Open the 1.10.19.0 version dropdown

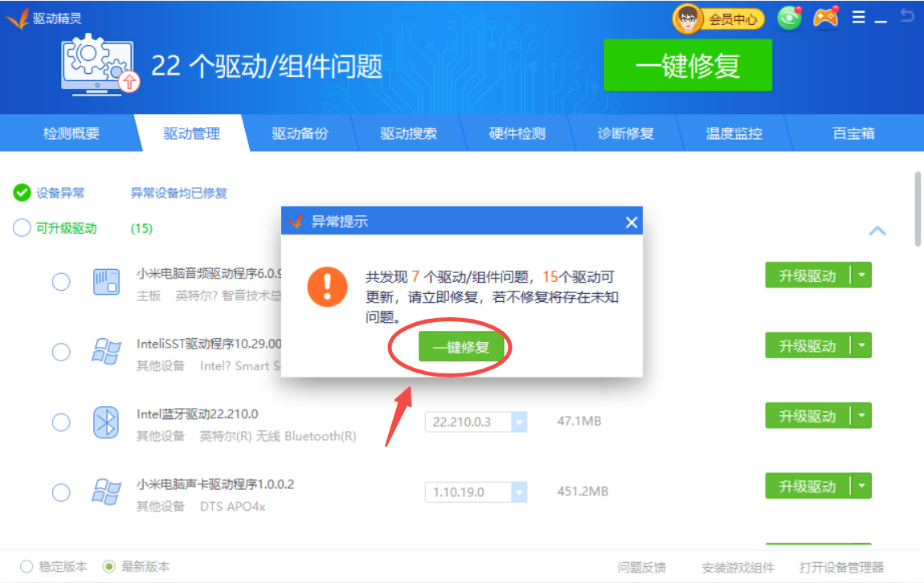(x=519, y=492)
